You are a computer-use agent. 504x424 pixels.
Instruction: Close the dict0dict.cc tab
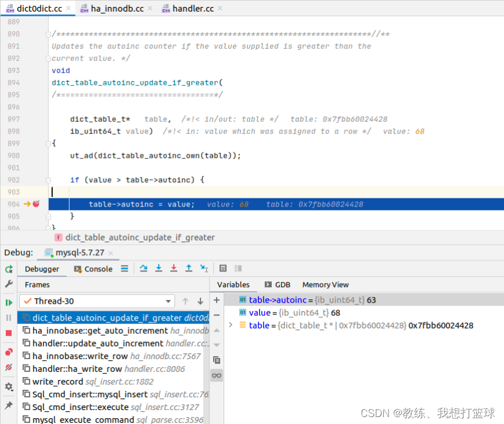click(x=69, y=9)
